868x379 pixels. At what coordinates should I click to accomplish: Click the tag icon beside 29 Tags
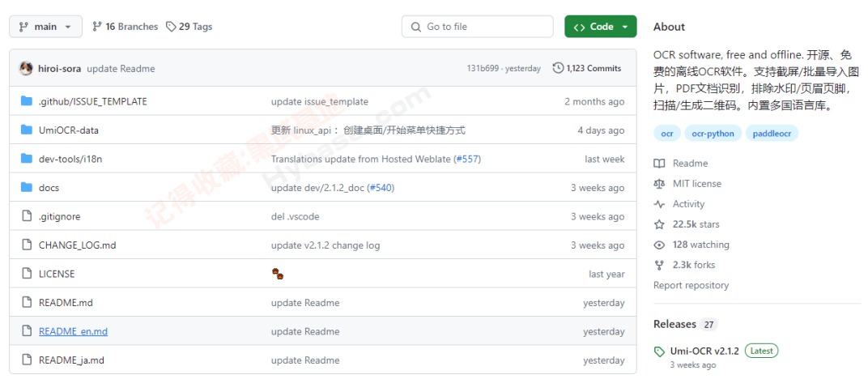click(x=172, y=27)
